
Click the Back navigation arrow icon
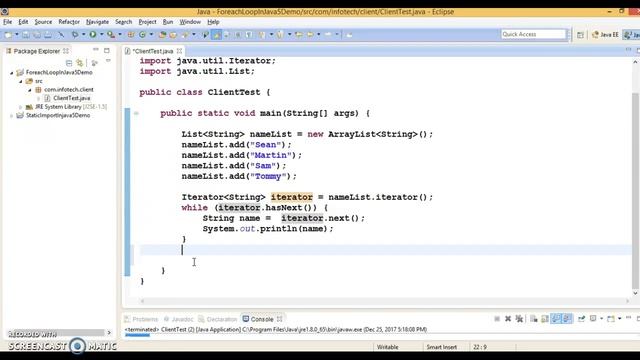tap(311, 35)
